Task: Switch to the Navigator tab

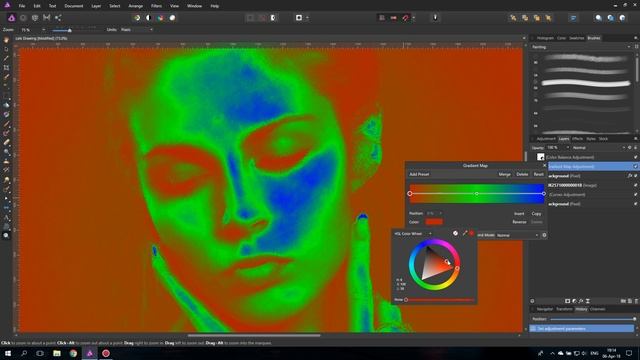Action: tap(544, 309)
